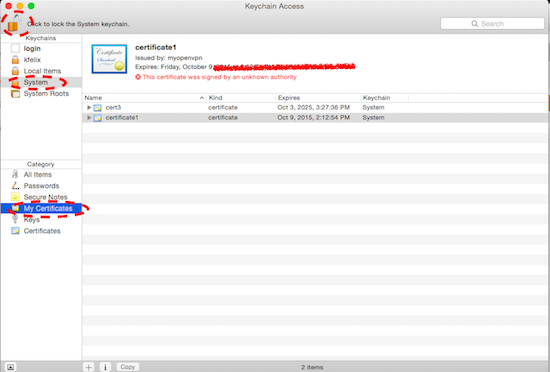Viewport: 550px width, 372px height.
Task: Expand the certificate1 disclosure triangle
Action: pyautogui.click(x=89, y=117)
